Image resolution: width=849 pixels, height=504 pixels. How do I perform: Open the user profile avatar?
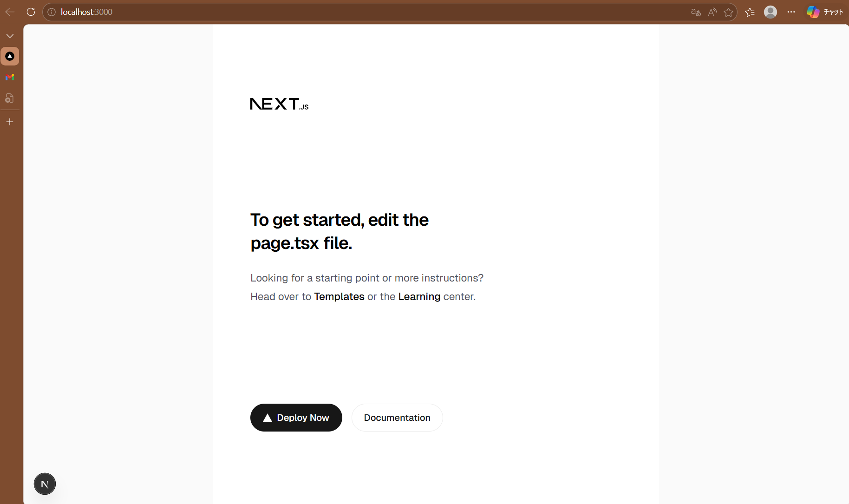click(x=770, y=12)
